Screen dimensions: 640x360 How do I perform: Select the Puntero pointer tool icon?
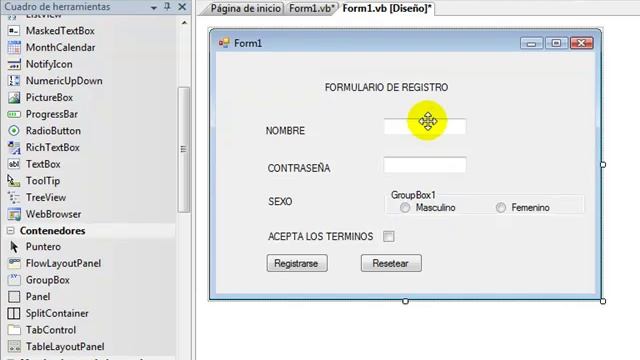14,247
